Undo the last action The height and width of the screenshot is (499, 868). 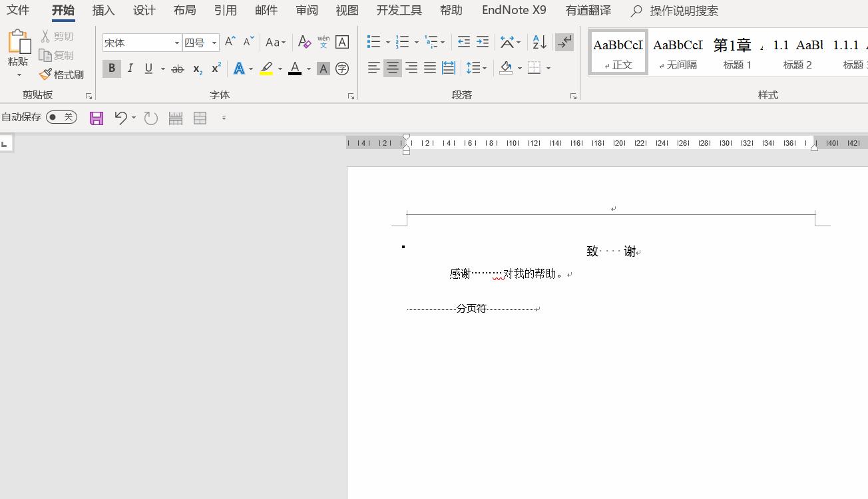[121, 118]
